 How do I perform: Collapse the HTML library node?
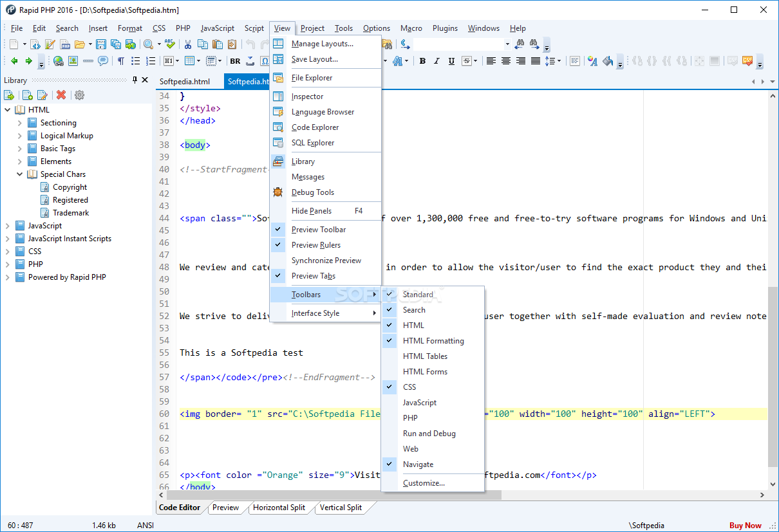tap(8, 110)
